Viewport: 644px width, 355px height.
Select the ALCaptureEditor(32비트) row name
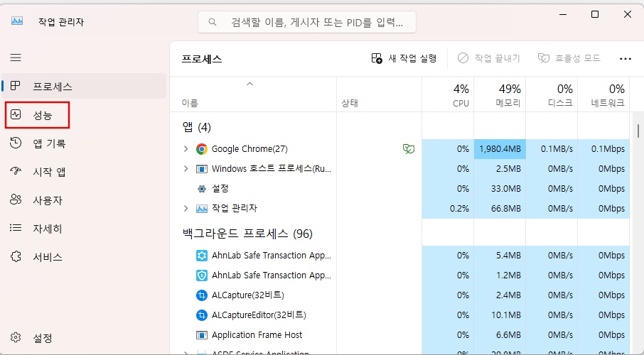point(259,315)
